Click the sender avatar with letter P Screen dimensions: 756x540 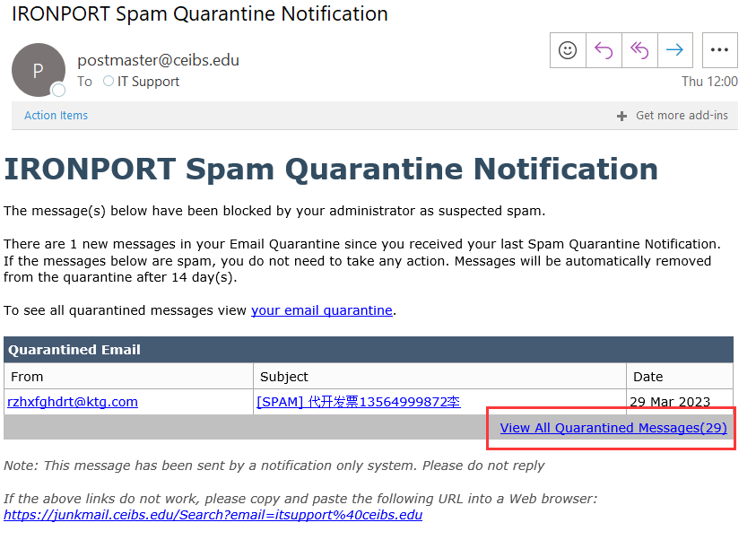pyautogui.click(x=38, y=70)
